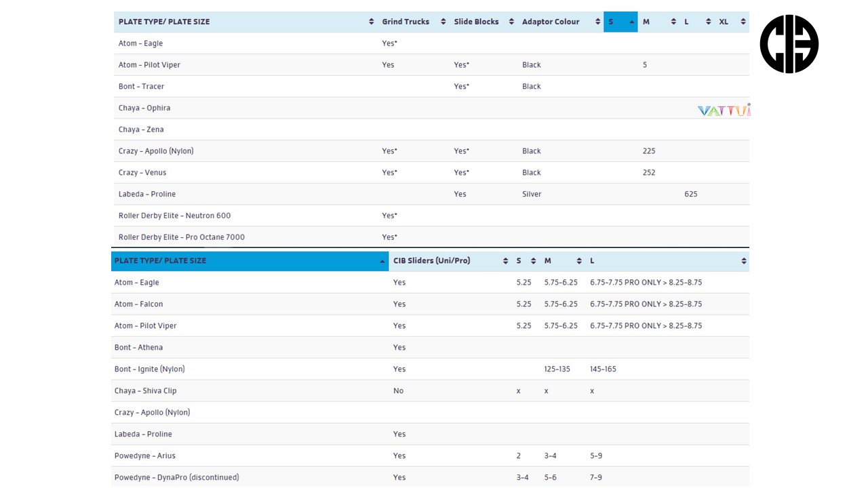
Task: Click the Grind Trucks Yes* for Neutron 600
Action: pyautogui.click(x=389, y=216)
